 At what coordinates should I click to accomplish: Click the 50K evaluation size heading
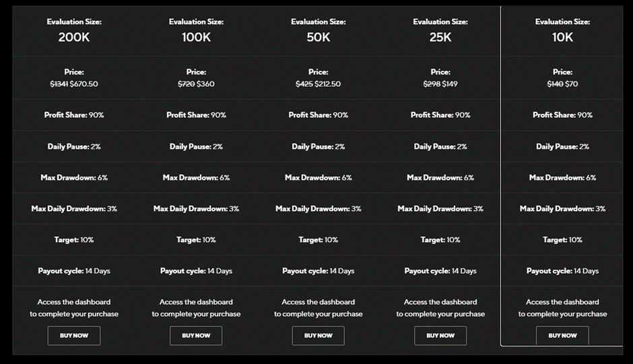318,37
